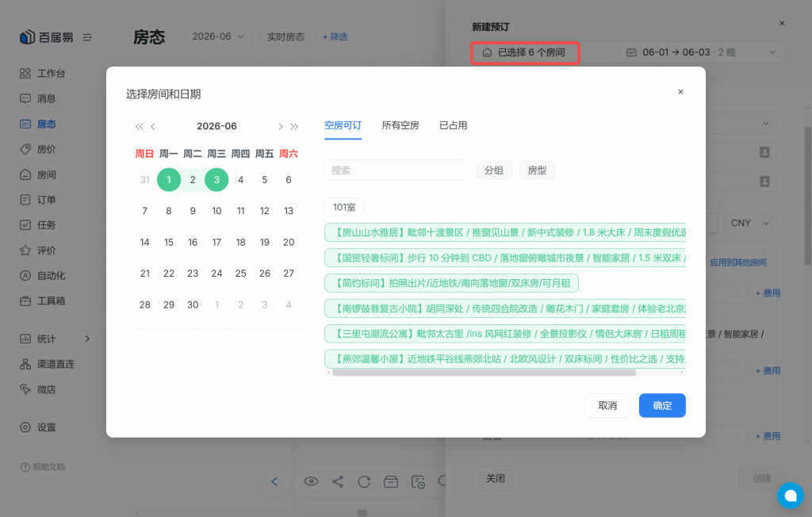Switch to the 已占用 tab
Image resolution: width=812 pixels, height=517 pixels.
(x=453, y=125)
